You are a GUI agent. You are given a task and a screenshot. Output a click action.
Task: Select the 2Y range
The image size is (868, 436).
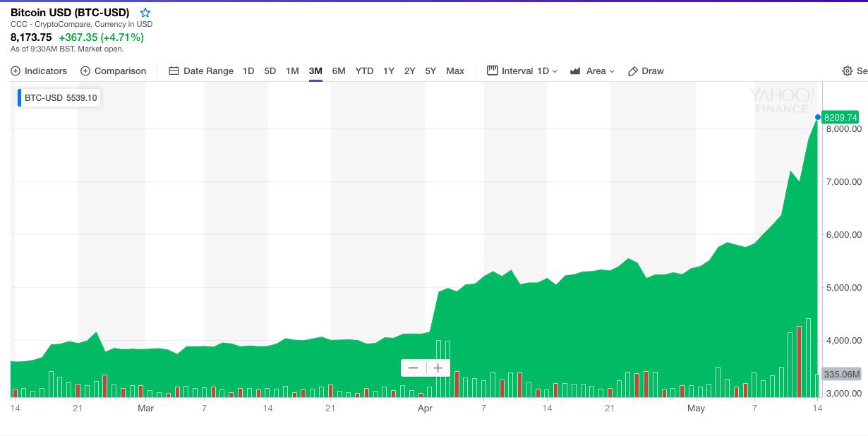[410, 71]
